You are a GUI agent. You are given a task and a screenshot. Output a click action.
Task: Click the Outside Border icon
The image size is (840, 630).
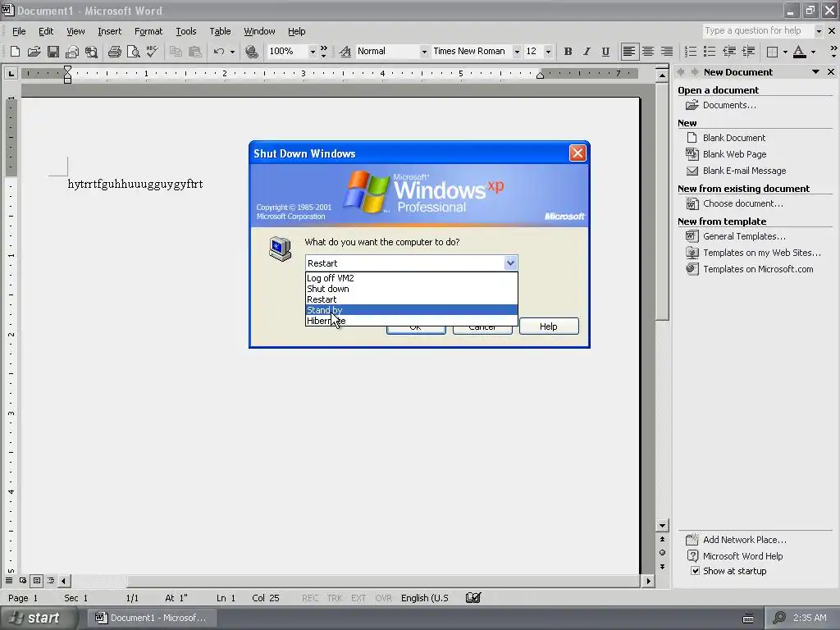coord(773,52)
